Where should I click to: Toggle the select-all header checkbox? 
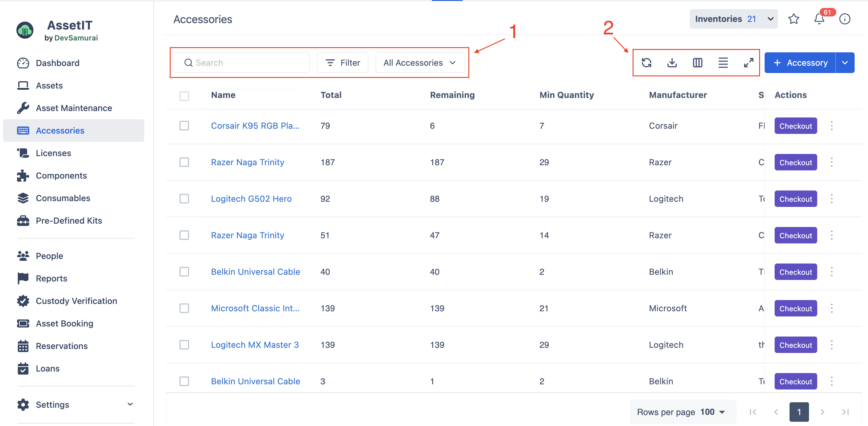point(184,96)
